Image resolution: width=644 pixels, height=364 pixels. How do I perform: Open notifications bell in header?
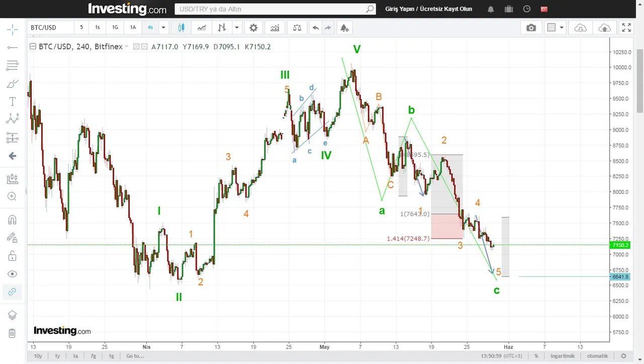click(491, 9)
